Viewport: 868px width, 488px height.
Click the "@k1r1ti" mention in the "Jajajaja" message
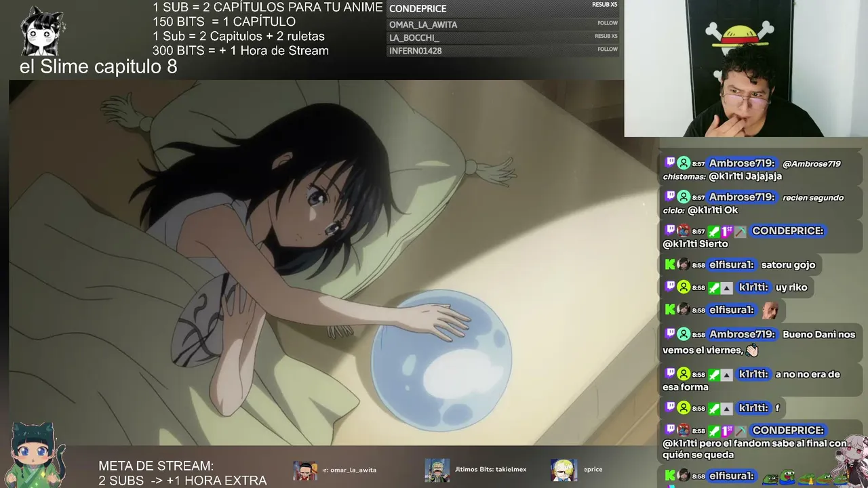pos(726,176)
